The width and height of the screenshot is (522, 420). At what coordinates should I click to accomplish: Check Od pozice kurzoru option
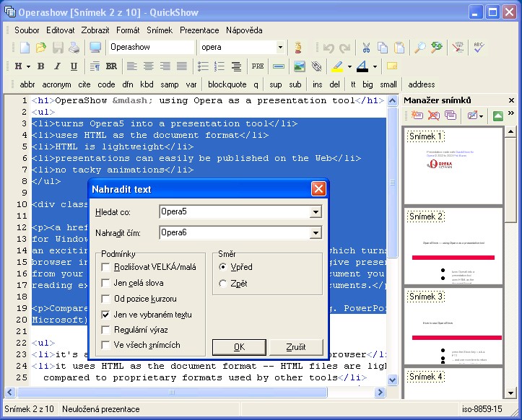point(105,299)
